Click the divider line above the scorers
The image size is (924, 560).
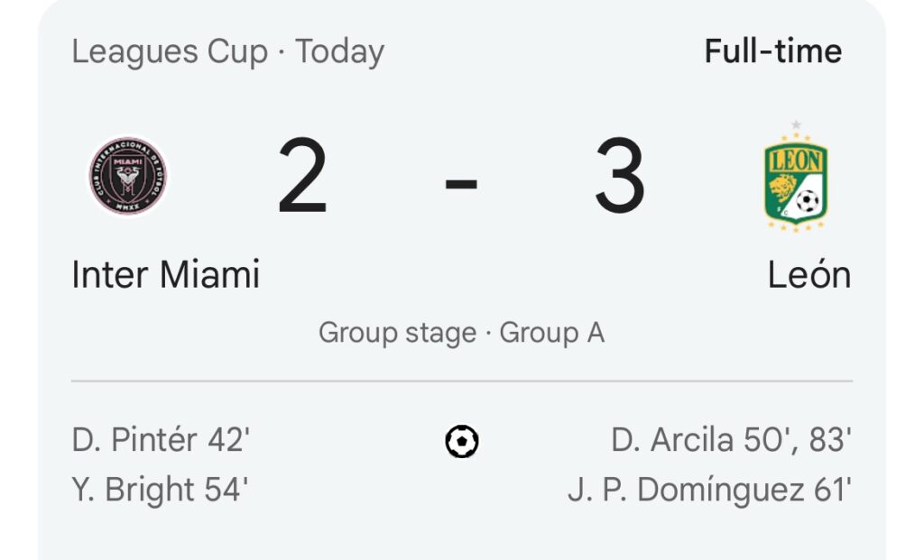point(462,381)
